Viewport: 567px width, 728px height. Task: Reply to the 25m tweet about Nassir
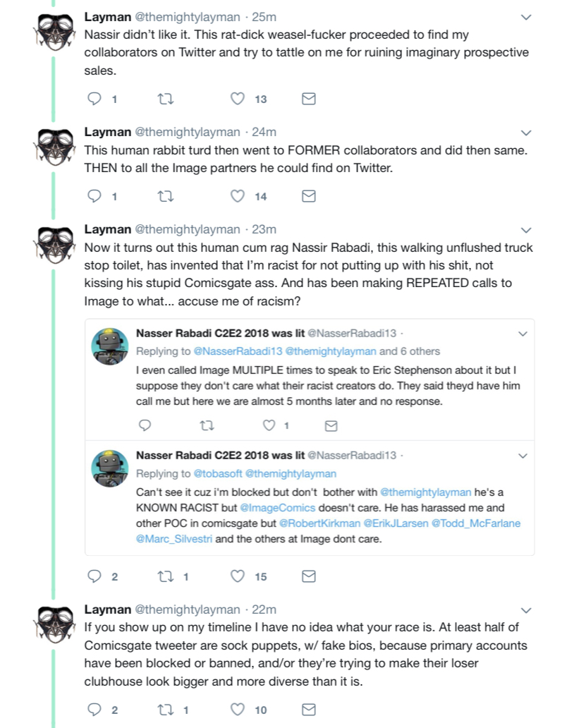click(x=94, y=99)
